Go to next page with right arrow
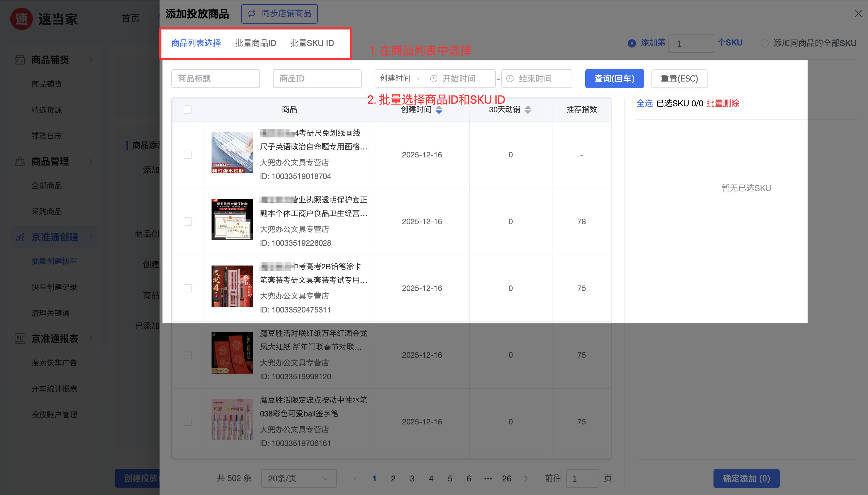Image resolution: width=868 pixels, height=495 pixels. (x=526, y=478)
